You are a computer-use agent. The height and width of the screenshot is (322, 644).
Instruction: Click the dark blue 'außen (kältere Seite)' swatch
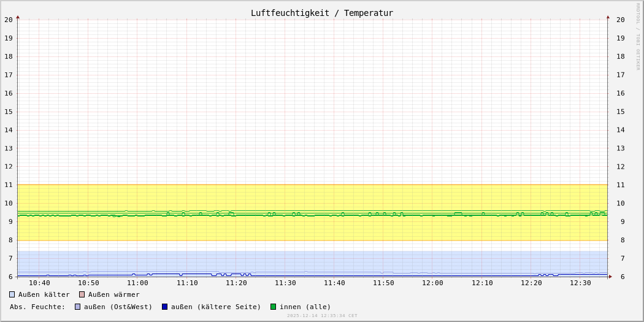pos(165,307)
